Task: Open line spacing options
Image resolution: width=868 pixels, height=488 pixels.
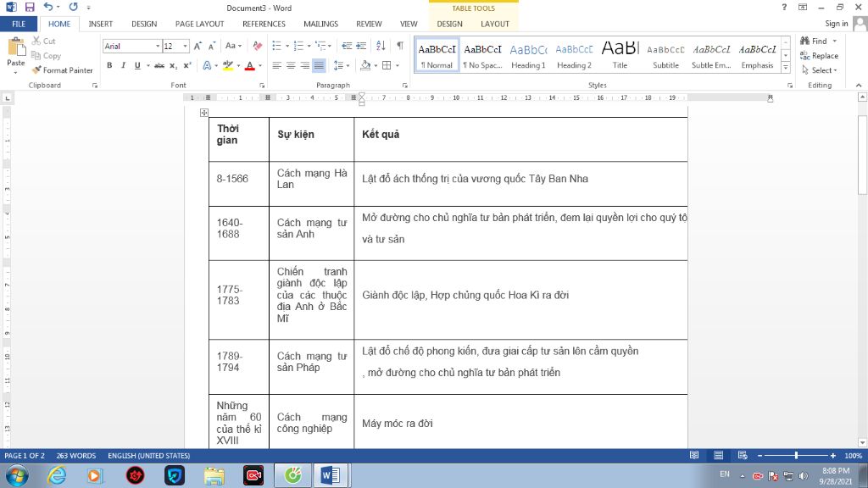Action: (341, 65)
